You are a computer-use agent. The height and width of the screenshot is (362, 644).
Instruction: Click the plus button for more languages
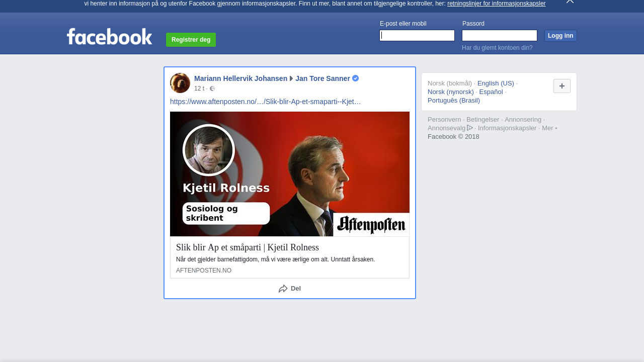tap(562, 86)
